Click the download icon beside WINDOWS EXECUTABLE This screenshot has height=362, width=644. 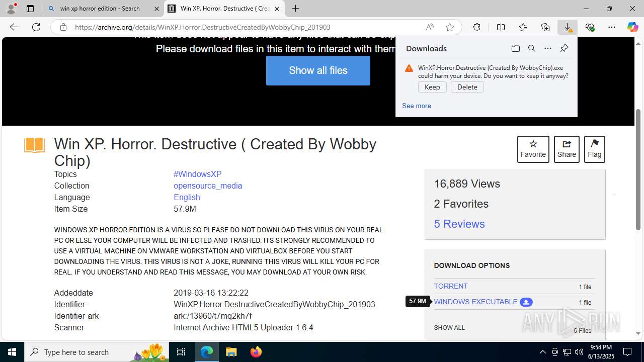[x=526, y=302]
